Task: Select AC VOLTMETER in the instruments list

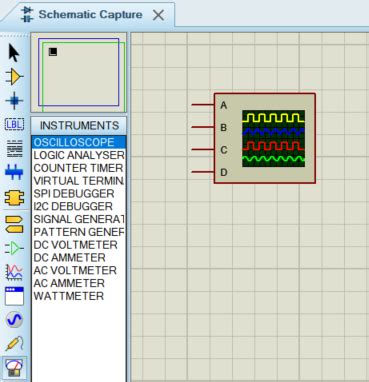Action: [79, 270]
